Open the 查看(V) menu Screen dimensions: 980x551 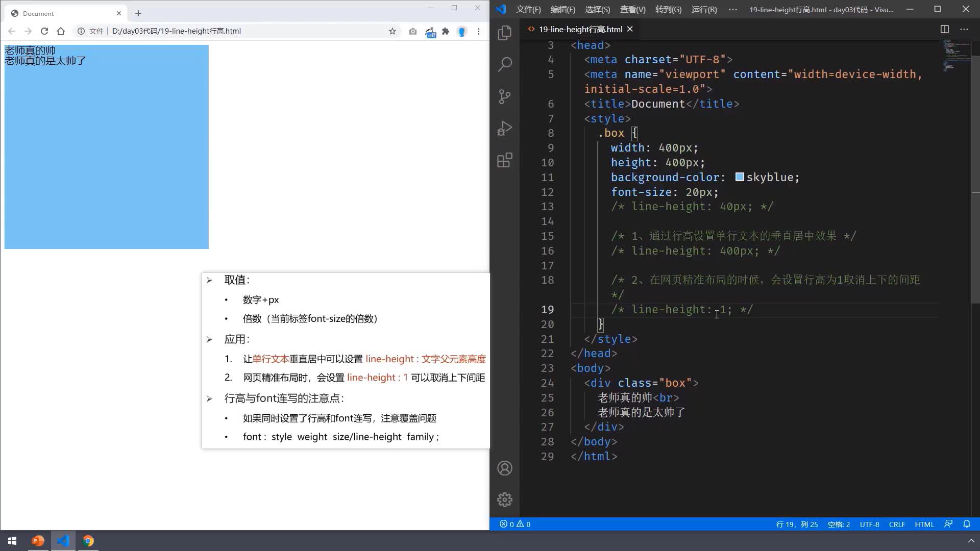(632, 9)
